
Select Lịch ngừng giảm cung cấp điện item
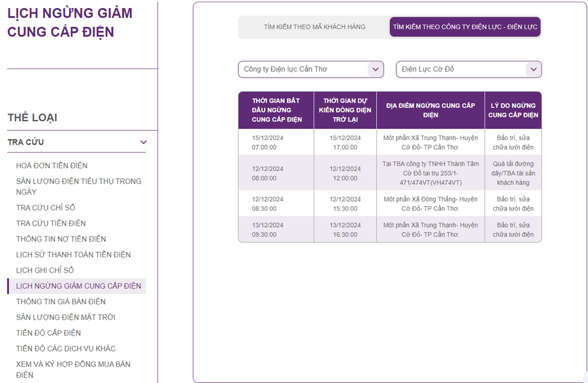click(x=77, y=286)
